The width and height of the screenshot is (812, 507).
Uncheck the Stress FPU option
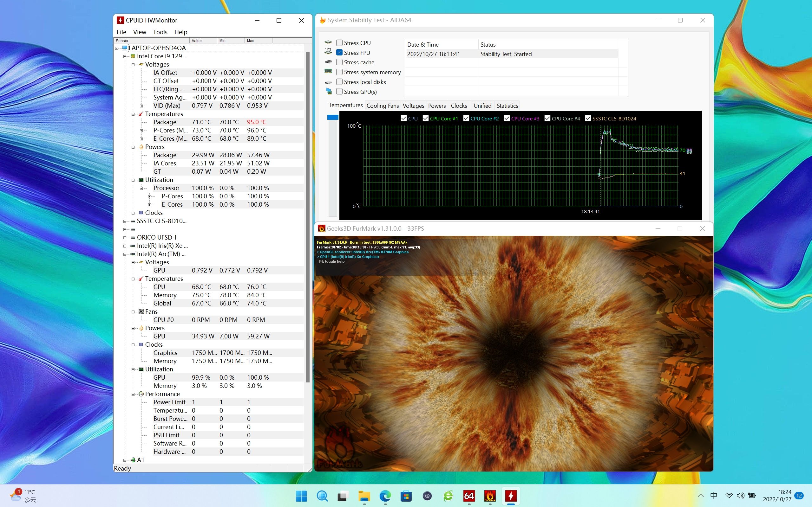tap(340, 53)
